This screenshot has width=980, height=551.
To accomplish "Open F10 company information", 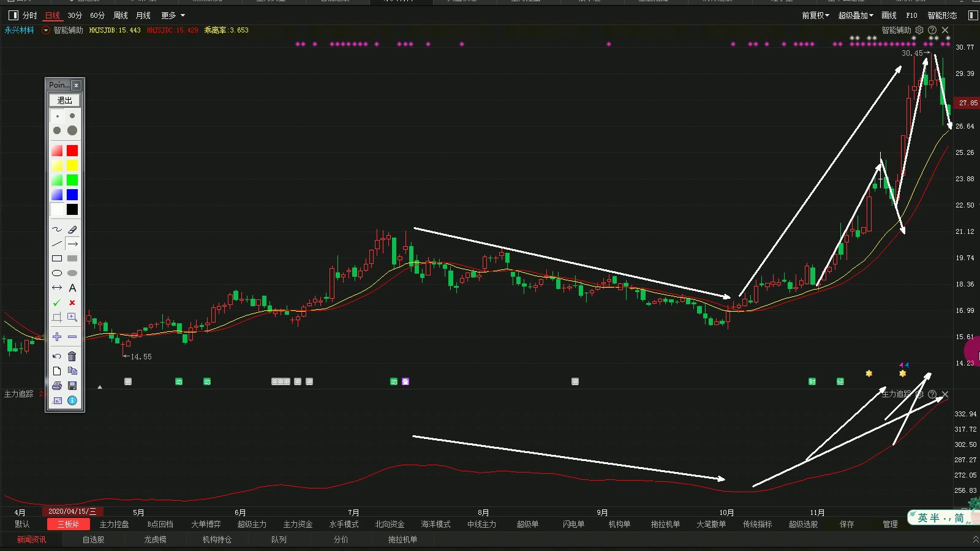I will [x=911, y=15].
